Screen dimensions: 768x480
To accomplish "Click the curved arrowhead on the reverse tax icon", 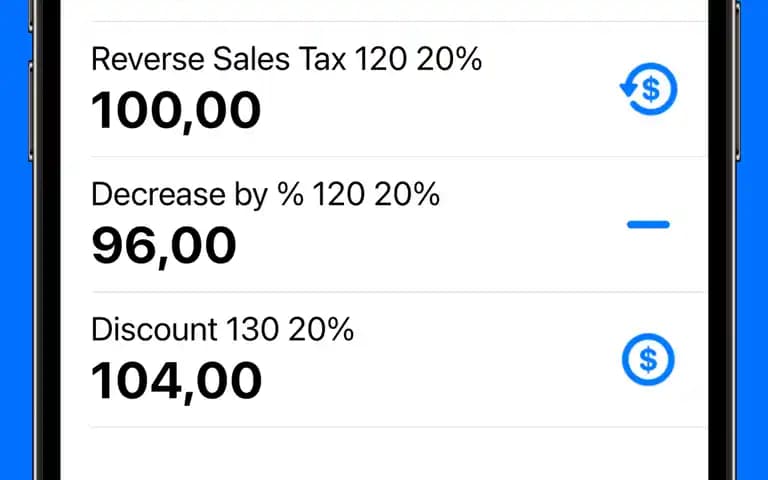I will (628, 89).
